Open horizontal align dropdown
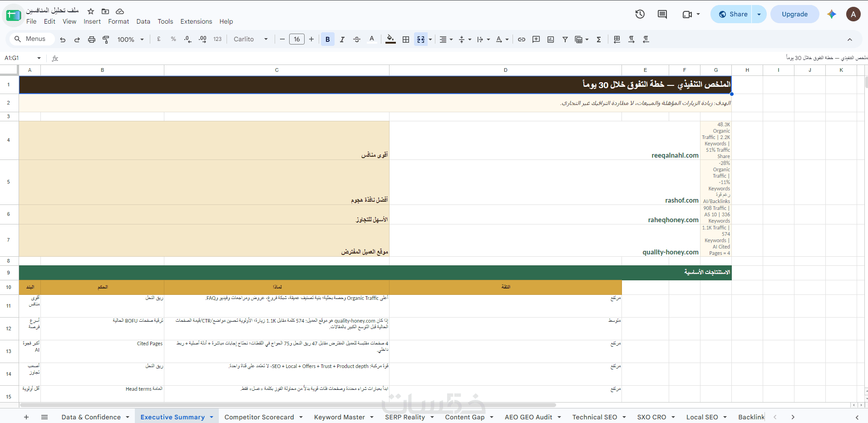 pyautogui.click(x=446, y=40)
